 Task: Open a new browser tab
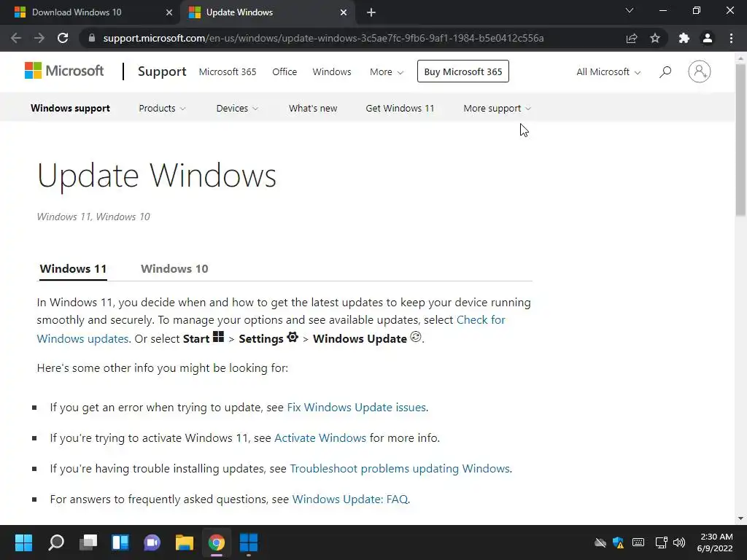[x=371, y=12]
